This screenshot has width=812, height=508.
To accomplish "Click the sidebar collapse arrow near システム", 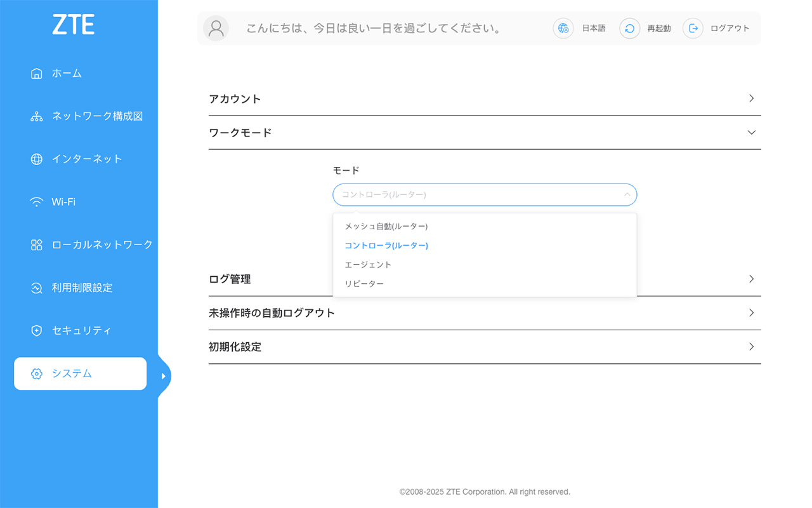I will [164, 375].
